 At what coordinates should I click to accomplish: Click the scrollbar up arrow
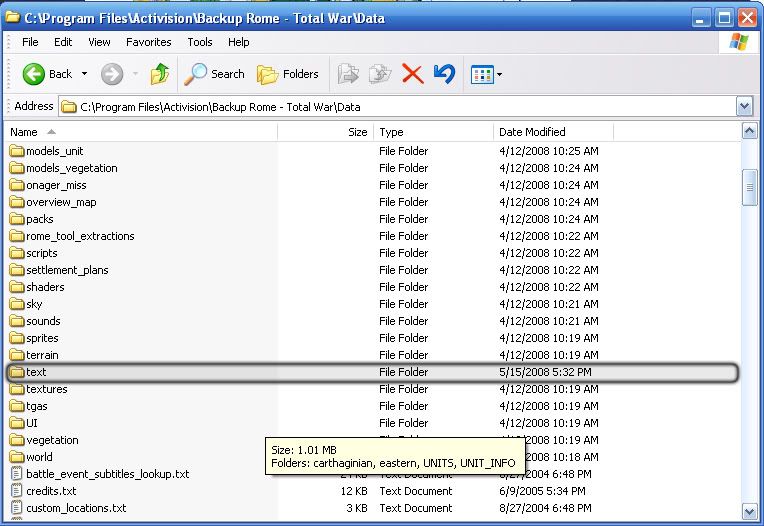click(749, 131)
